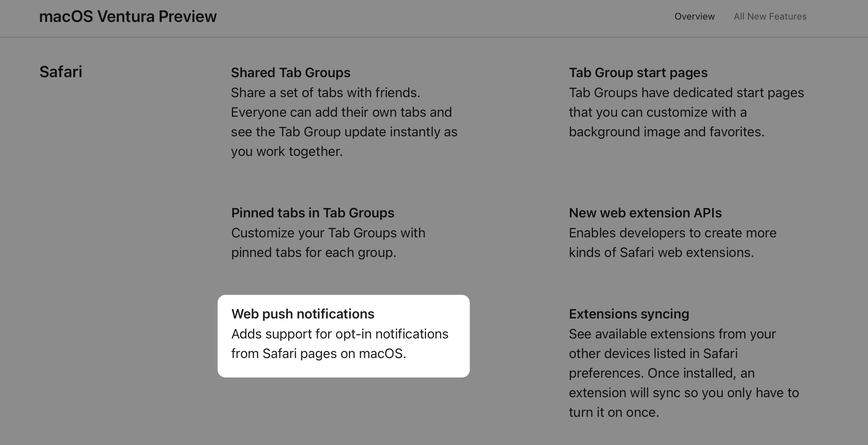This screenshot has width=868, height=445.
Task: Select Pinned tabs in Tab Groups heading
Action: 313,213
